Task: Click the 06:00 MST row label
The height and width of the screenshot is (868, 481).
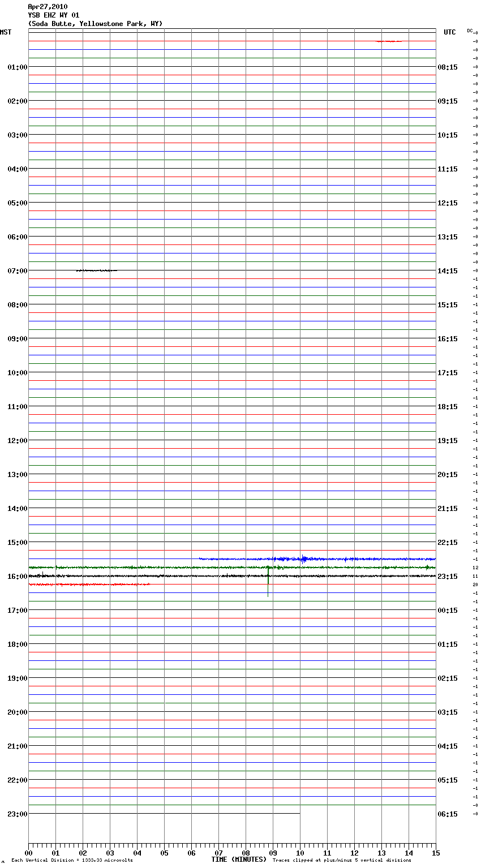Action: click(18, 237)
